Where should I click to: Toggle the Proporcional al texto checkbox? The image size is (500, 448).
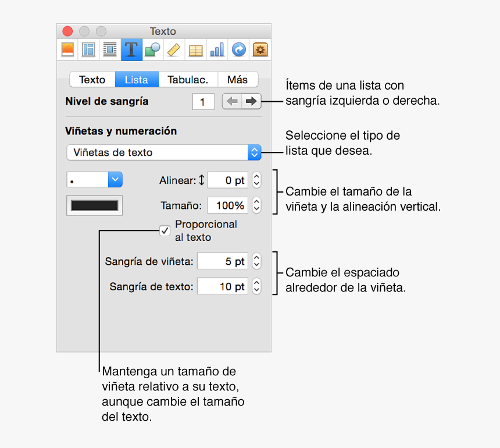[165, 230]
